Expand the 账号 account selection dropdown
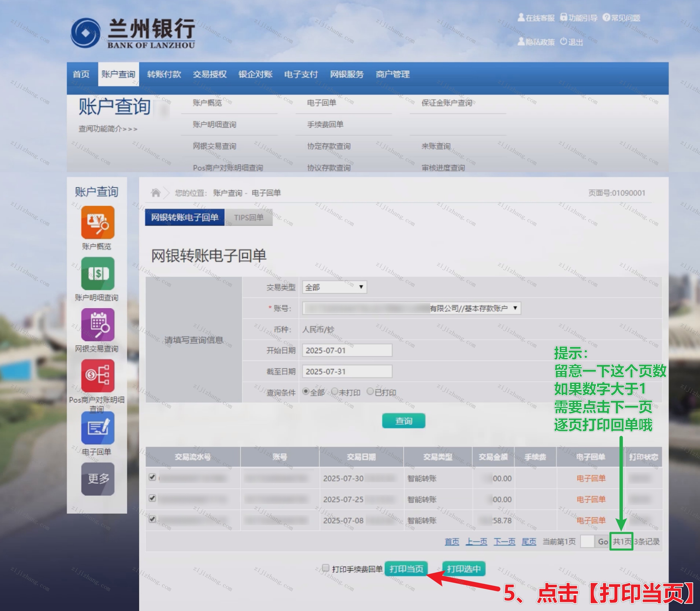 (411, 308)
